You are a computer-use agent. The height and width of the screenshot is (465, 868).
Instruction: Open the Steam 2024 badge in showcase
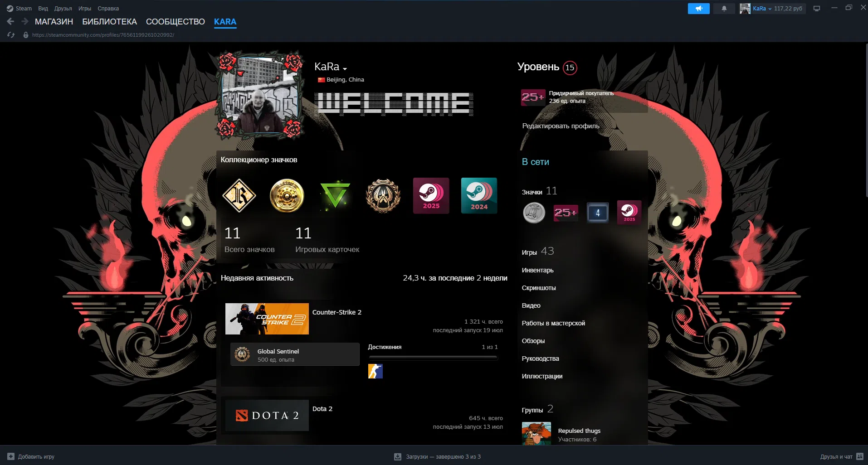[x=479, y=195]
